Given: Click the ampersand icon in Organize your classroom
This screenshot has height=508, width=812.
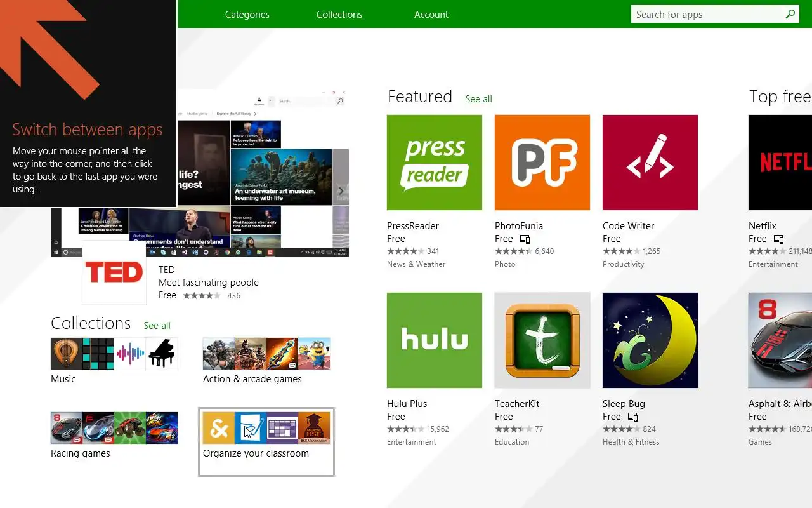Looking at the screenshot, I should 218,428.
